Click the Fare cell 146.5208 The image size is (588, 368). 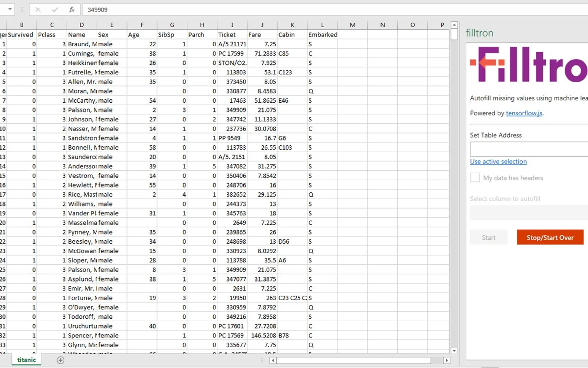coord(262,336)
